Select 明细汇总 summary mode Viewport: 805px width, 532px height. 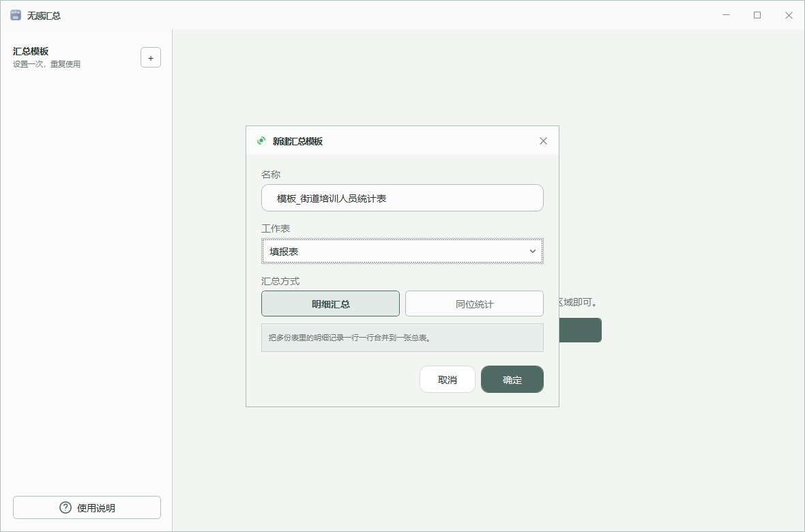(x=330, y=304)
